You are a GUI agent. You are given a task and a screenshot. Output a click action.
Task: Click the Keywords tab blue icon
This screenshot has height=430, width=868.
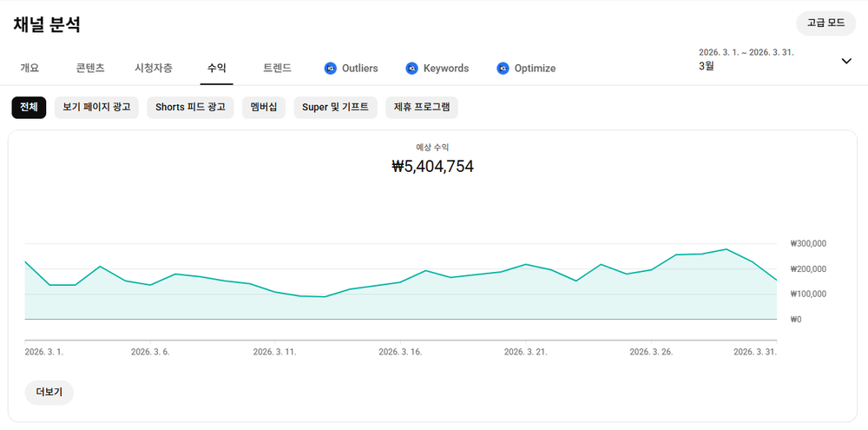(411, 68)
